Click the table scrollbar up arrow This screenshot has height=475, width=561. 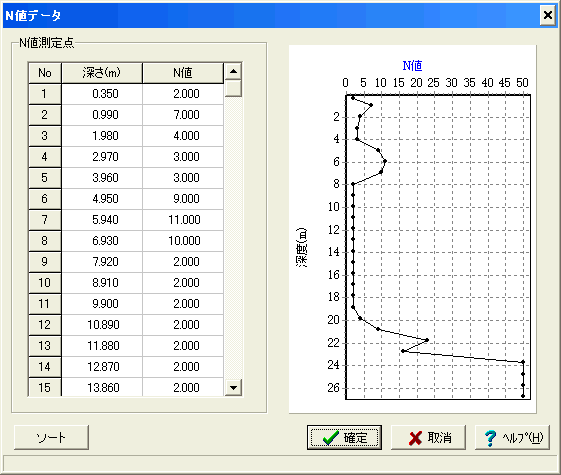(x=234, y=71)
